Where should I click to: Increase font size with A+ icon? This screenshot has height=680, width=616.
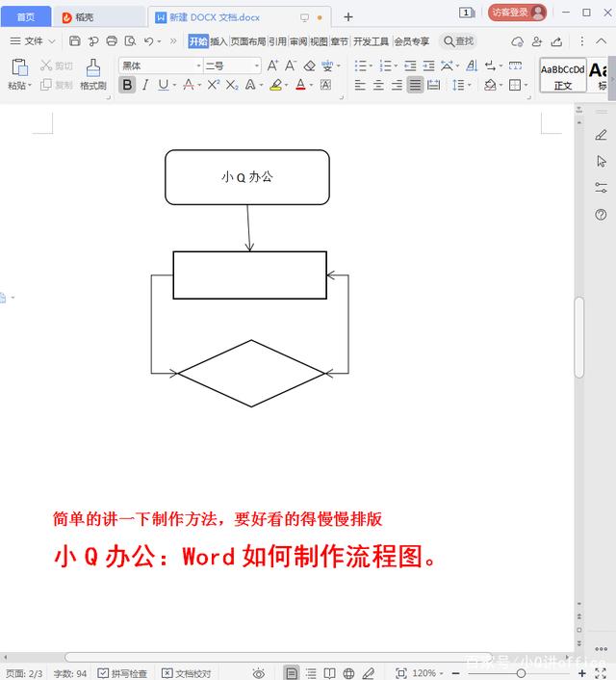[272, 65]
